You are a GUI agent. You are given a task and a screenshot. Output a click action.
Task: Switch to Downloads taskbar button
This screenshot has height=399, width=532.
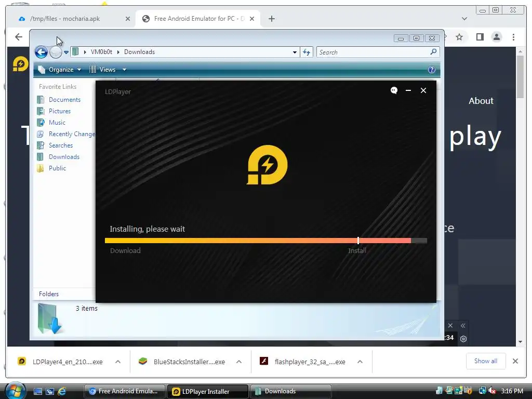tap(291, 391)
